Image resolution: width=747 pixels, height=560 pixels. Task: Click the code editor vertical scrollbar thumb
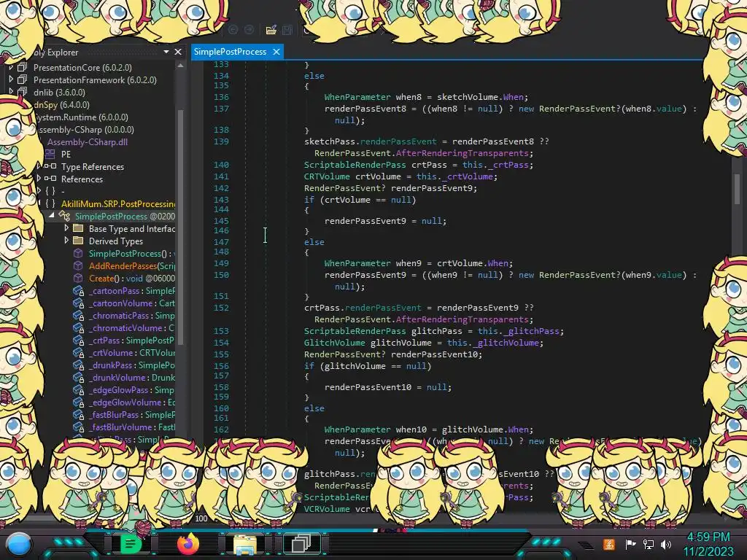point(737,189)
